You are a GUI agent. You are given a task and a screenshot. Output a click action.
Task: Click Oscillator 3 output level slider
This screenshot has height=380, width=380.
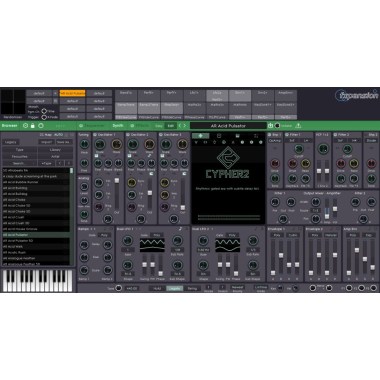(182, 195)
